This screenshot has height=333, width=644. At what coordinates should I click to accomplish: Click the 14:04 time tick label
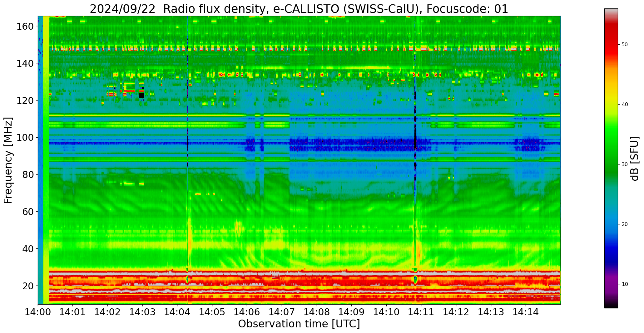coord(177,311)
